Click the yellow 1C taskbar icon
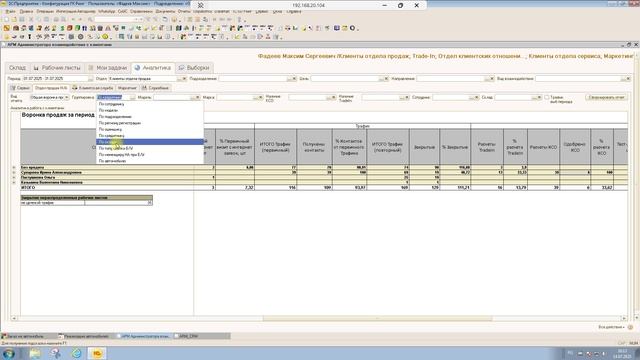Viewport: 640px width, 360px height. (x=97, y=353)
